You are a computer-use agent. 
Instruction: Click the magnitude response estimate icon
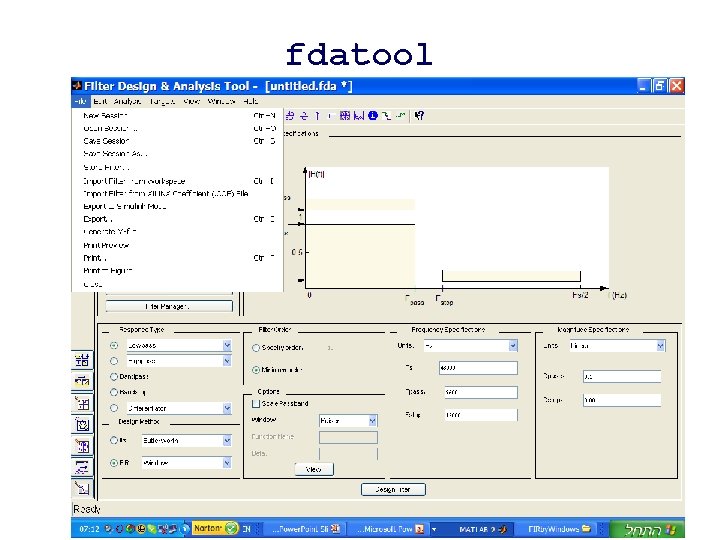pyautogui.click(x=387, y=116)
